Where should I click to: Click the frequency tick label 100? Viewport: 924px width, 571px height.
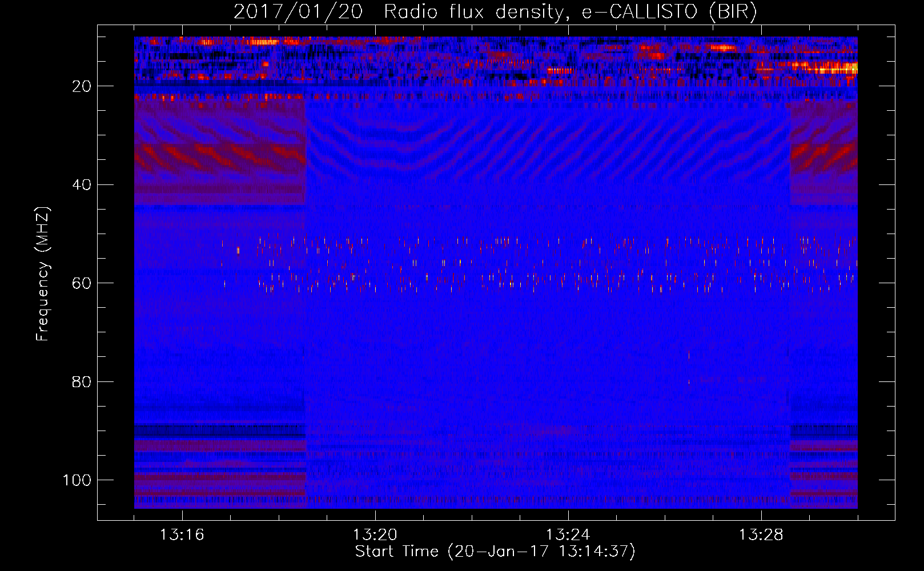point(77,480)
